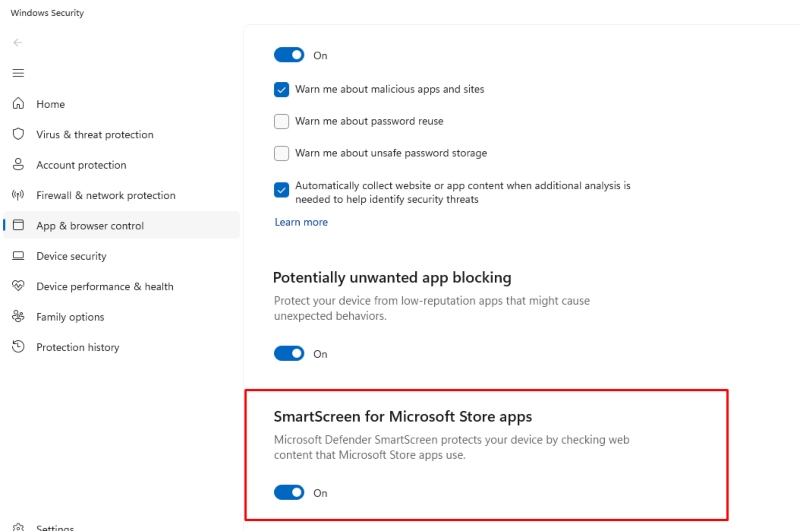
Task: Check Warn me about unsafe password storage
Action: tap(281, 153)
